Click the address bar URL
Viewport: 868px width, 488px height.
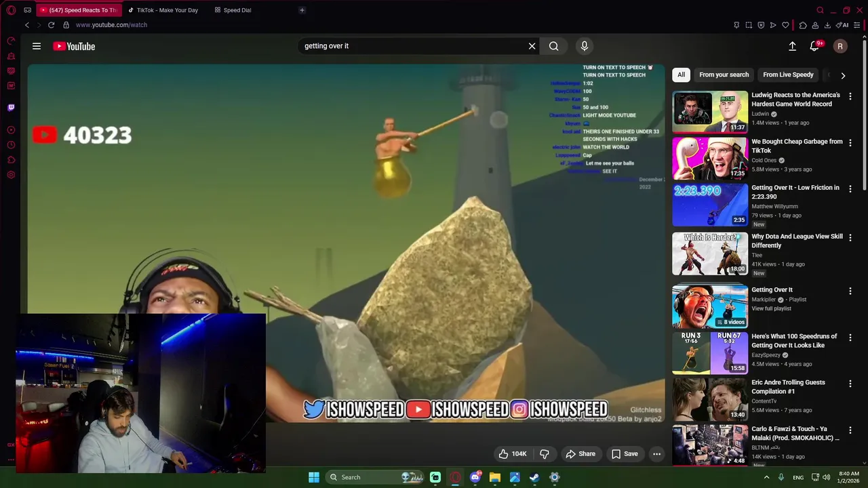point(111,25)
